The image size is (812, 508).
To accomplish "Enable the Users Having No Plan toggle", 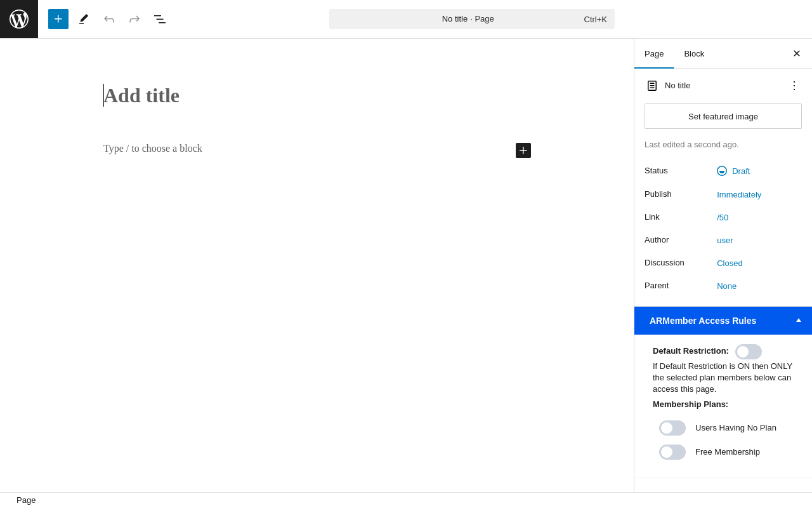I will [x=672, y=428].
